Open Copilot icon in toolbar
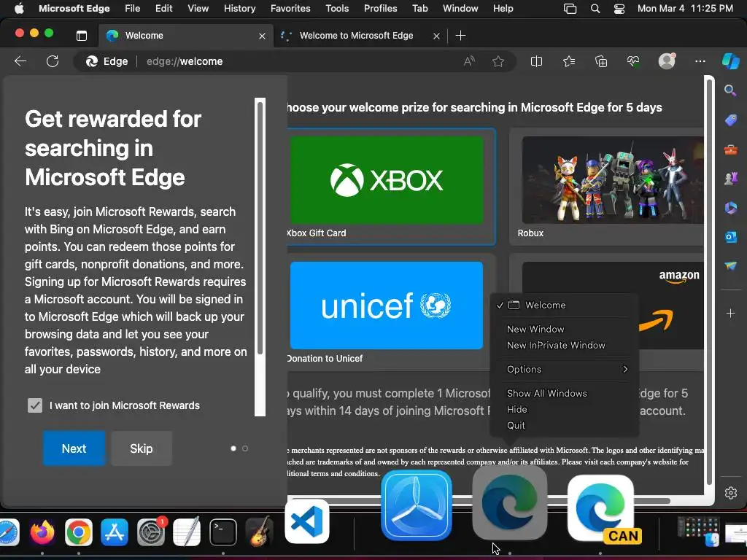 pos(730,61)
